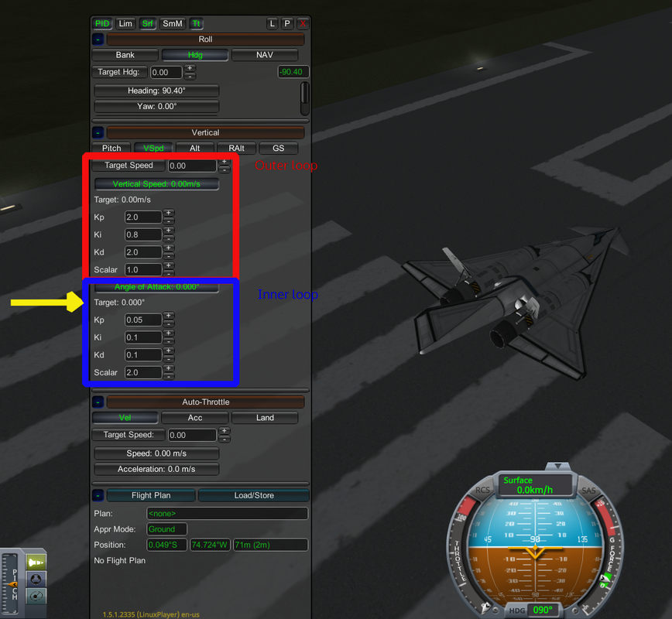Collapse the Roll section

click(x=98, y=39)
